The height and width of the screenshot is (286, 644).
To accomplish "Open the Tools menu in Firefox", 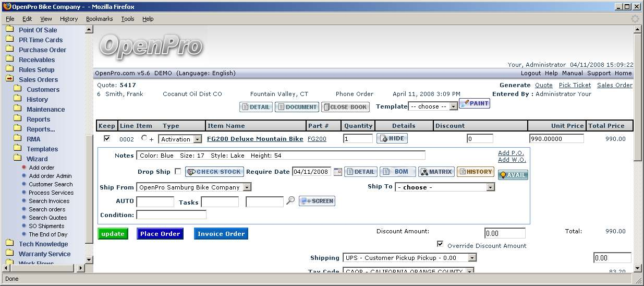I will pos(128,19).
